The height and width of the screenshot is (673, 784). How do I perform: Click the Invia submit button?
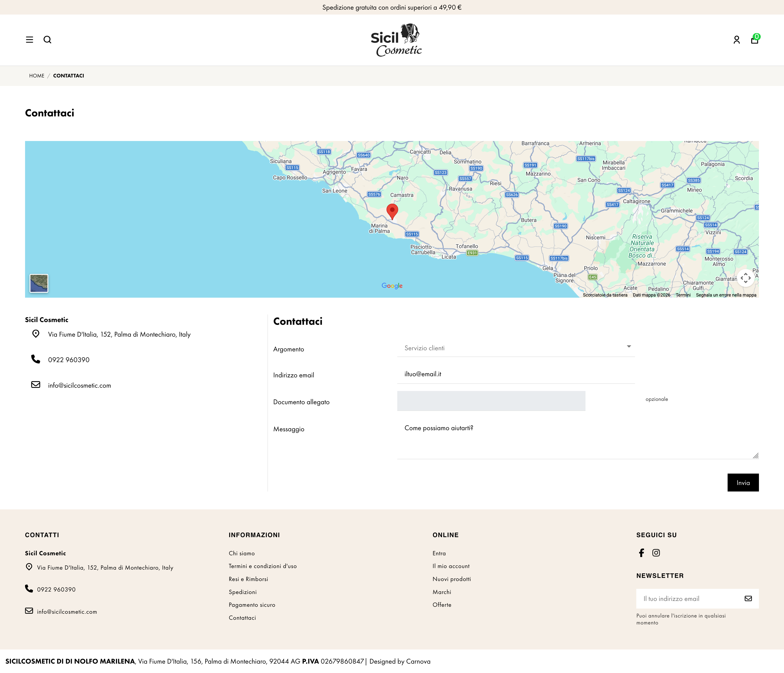(743, 483)
